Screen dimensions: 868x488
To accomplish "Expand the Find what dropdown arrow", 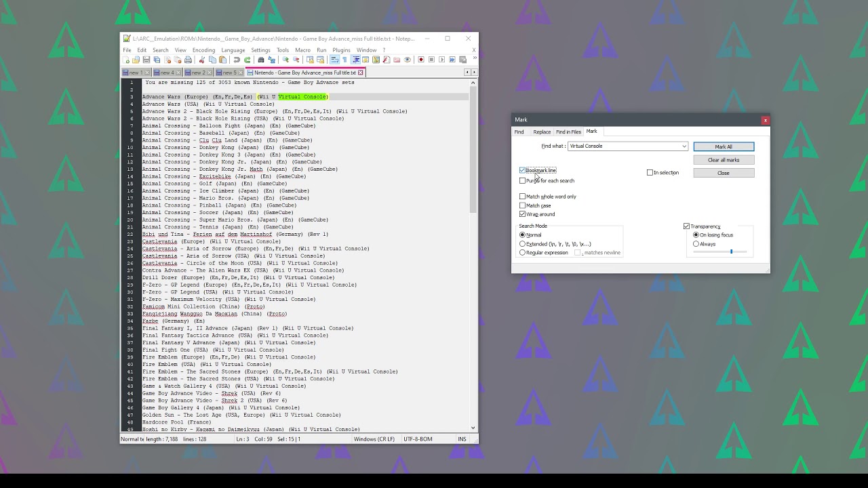I will coord(684,146).
